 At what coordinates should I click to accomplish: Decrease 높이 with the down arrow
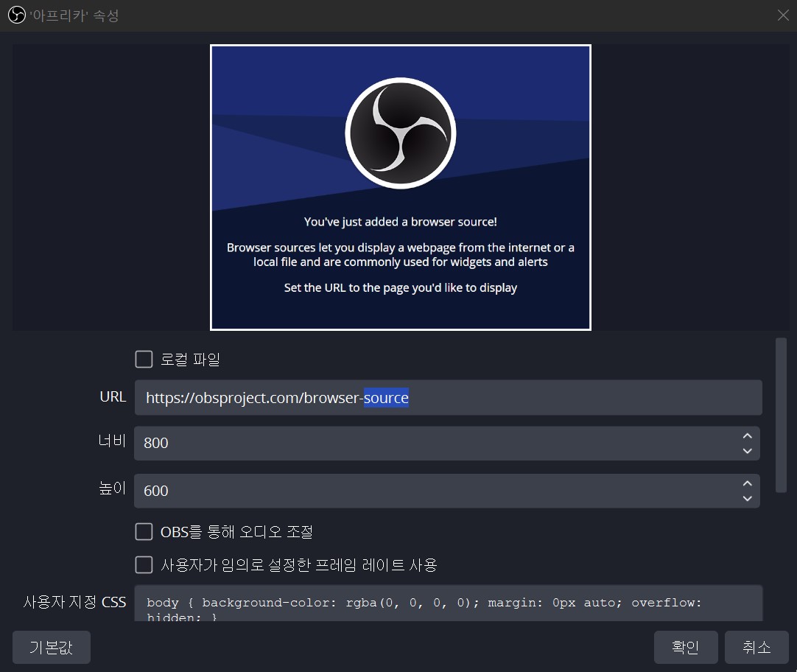[x=747, y=498]
